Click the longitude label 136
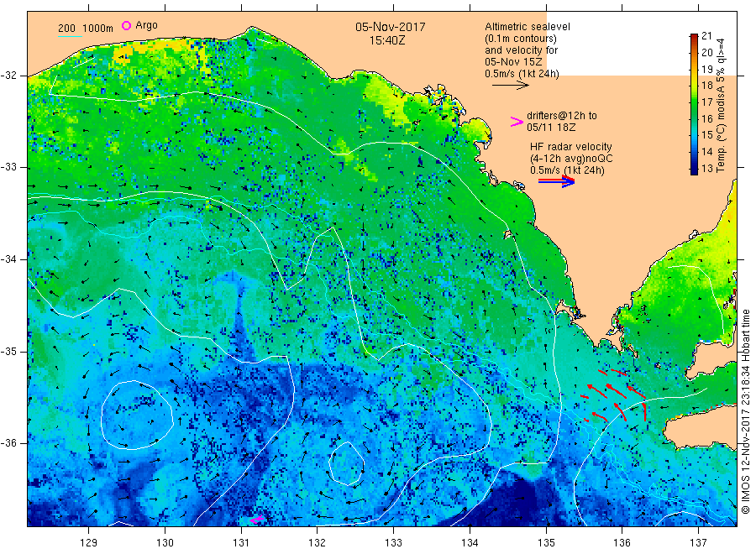The image size is (756, 554). 622,542
